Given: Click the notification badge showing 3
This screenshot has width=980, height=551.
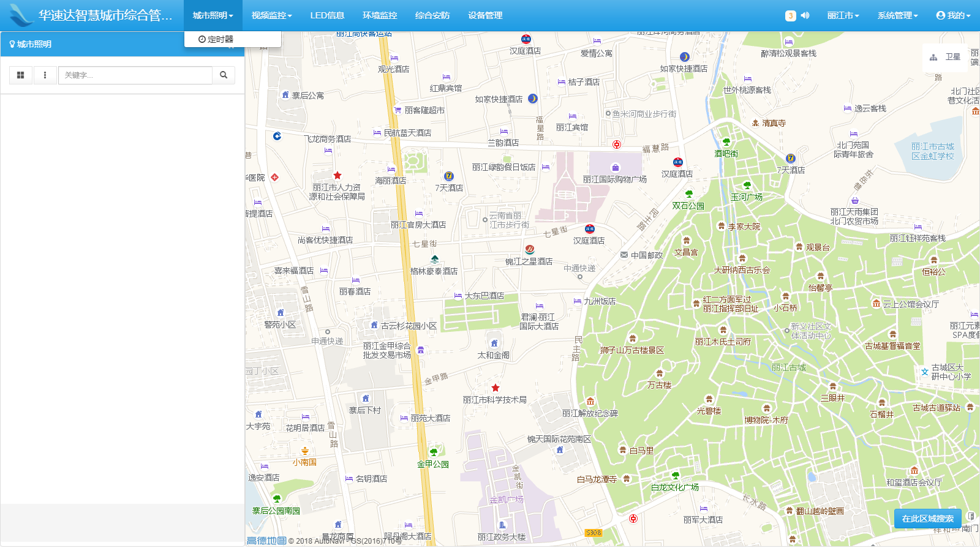Looking at the screenshot, I should coord(791,16).
